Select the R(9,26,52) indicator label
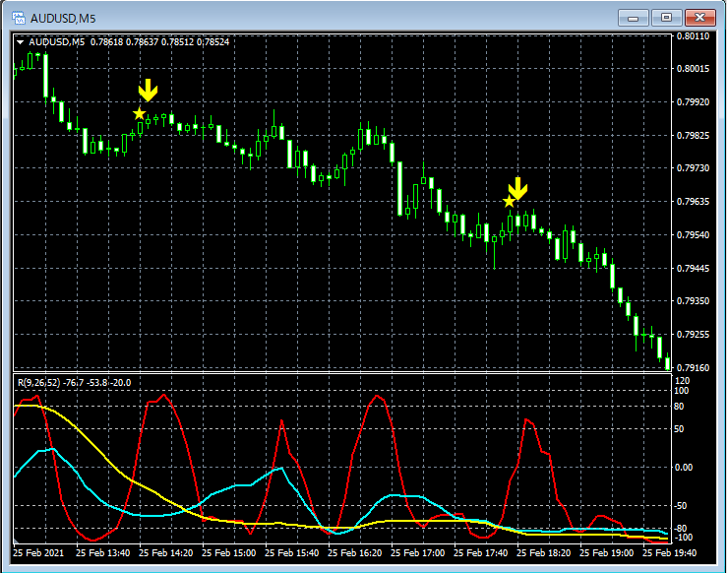This screenshot has height=573, width=728. (39, 383)
